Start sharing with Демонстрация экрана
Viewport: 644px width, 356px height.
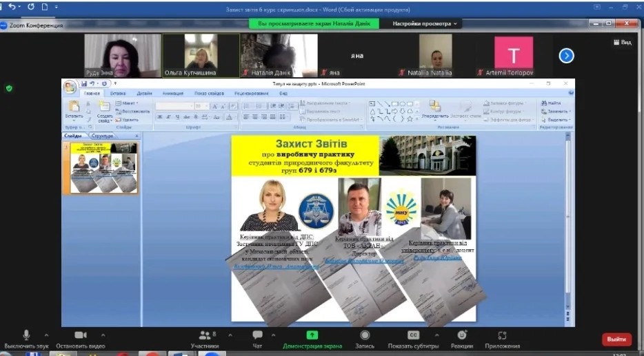pyautogui.click(x=312, y=336)
